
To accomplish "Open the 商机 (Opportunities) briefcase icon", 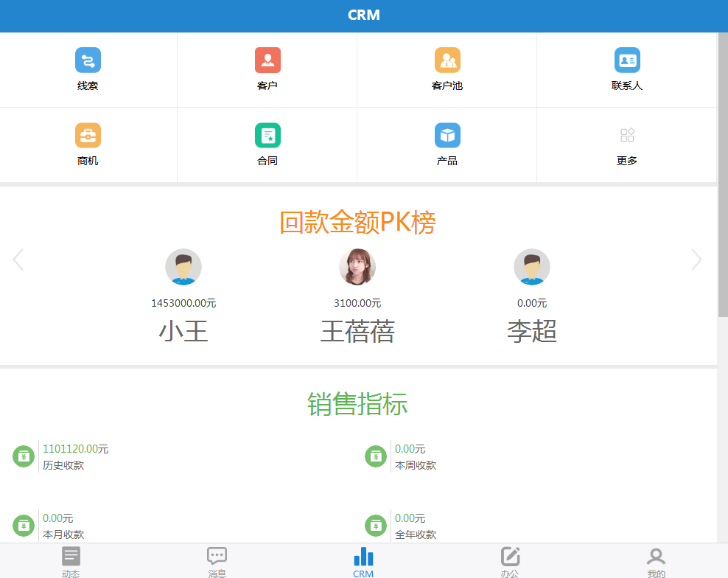I will (88, 136).
